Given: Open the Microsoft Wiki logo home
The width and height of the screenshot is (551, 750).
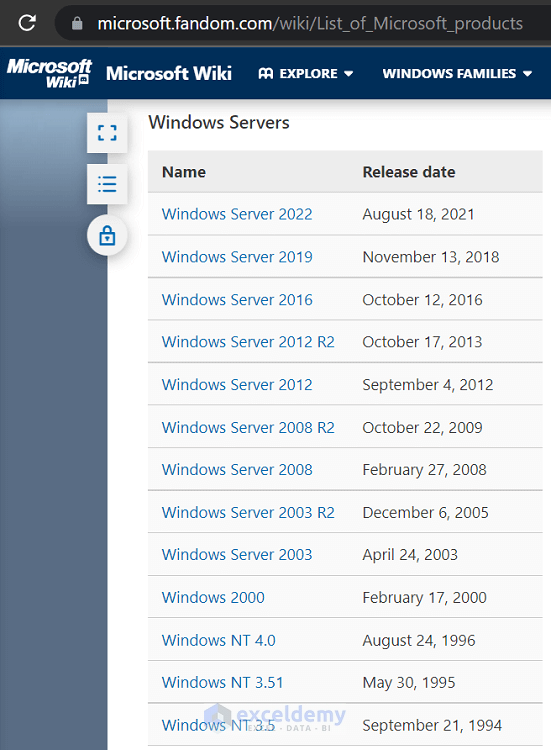Looking at the screenshot, I should coord(49,73).
